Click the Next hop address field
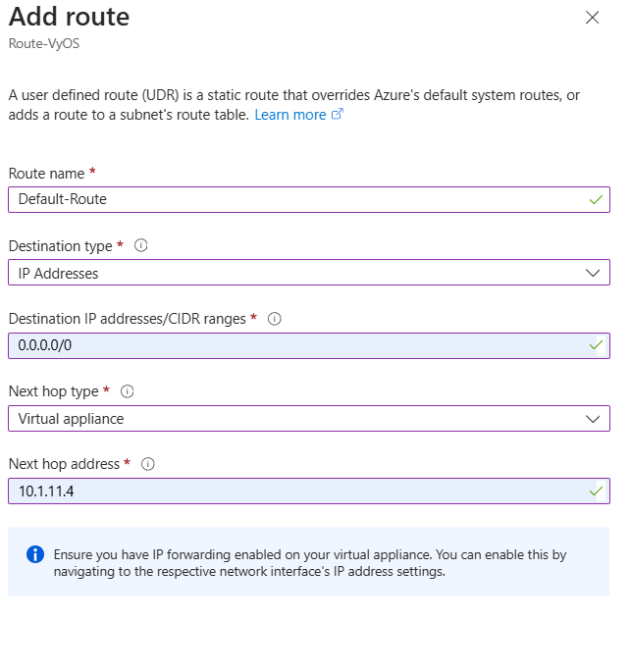The height and width of the screenshot is (672, 630). (294, 491)
